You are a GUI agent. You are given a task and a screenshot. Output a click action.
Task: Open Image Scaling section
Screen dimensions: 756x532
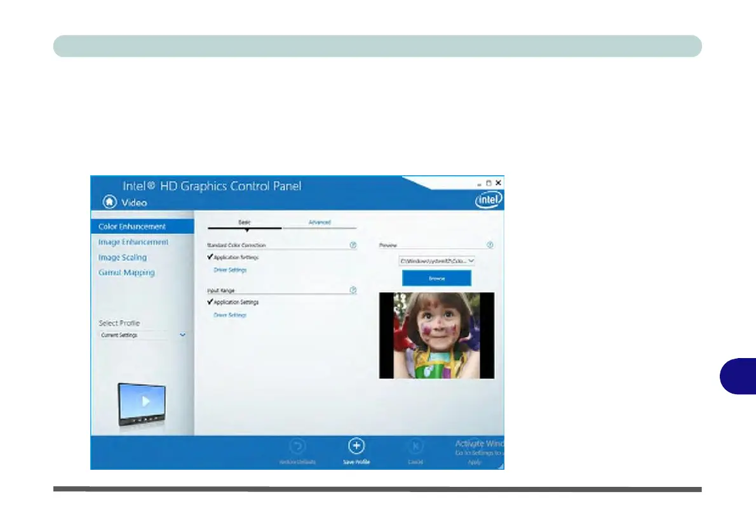[x=123, y=257]
